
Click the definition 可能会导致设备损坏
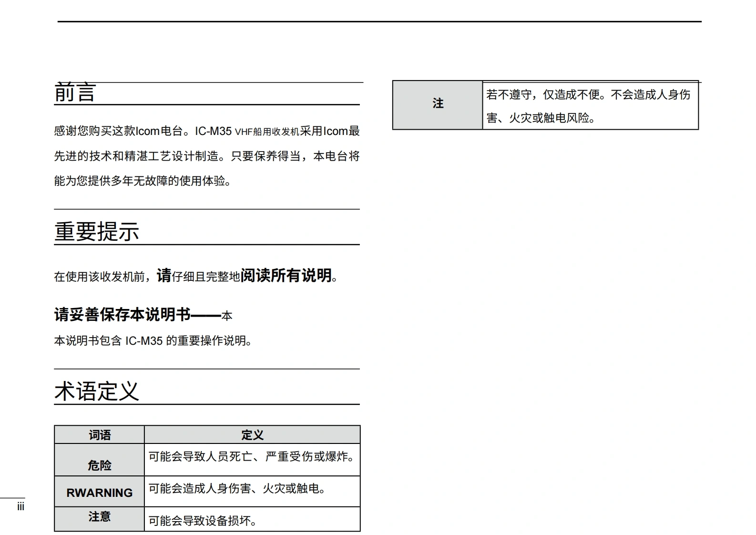(x=203, y=521)
